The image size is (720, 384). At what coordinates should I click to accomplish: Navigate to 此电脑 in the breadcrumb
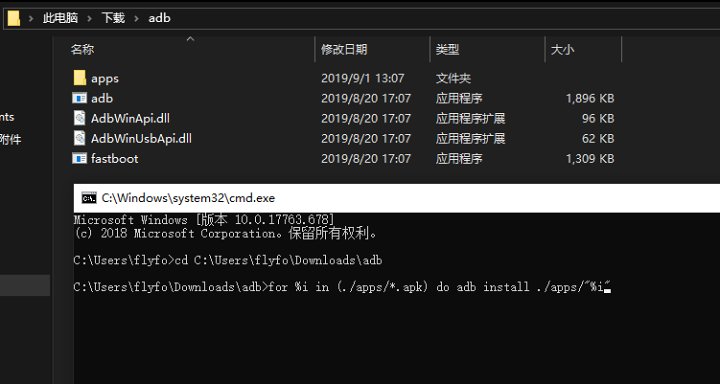coord(60,18)
